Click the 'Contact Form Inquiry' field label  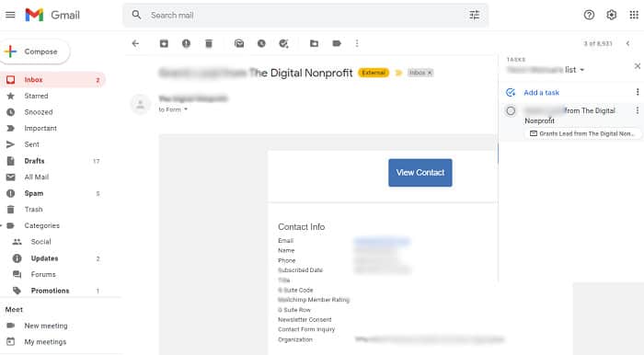pyautogui.click(x=306, y=329)
